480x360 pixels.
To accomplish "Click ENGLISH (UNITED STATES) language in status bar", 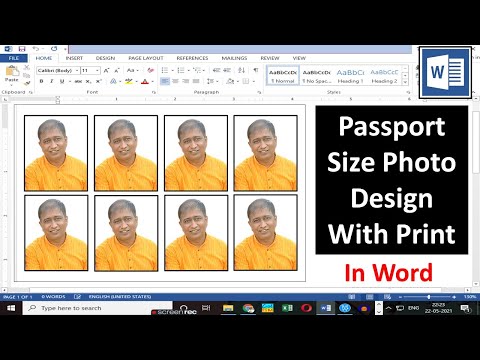I will pyautogui.click(x=120, y=297).
